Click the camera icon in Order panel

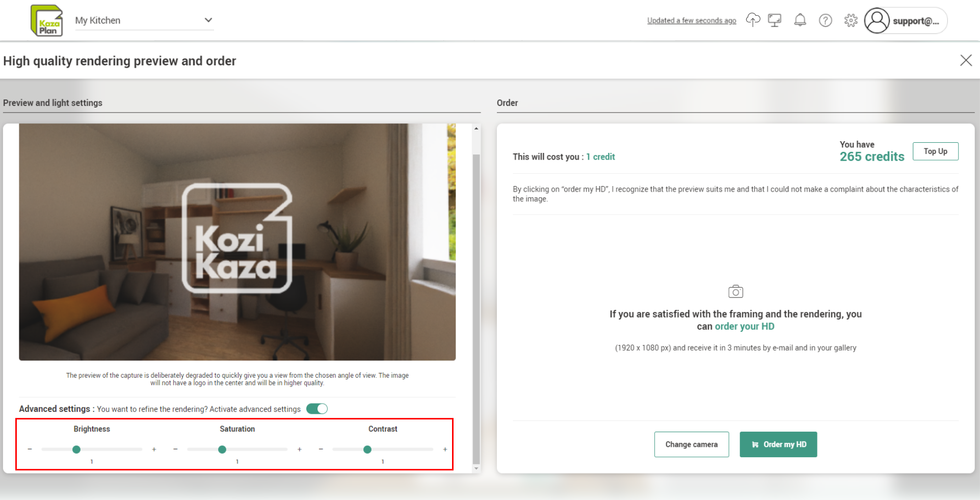735,292
